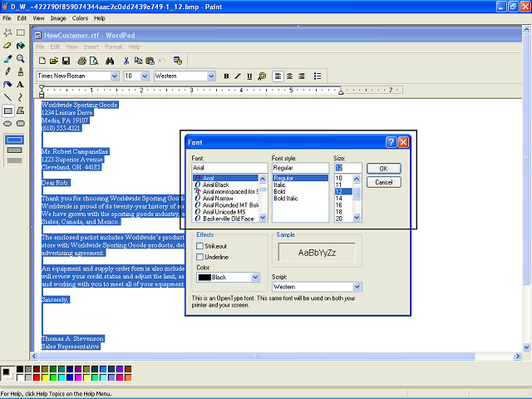Select the Curve tool in Paint
The image size is (532, 399).
(21, 98)
